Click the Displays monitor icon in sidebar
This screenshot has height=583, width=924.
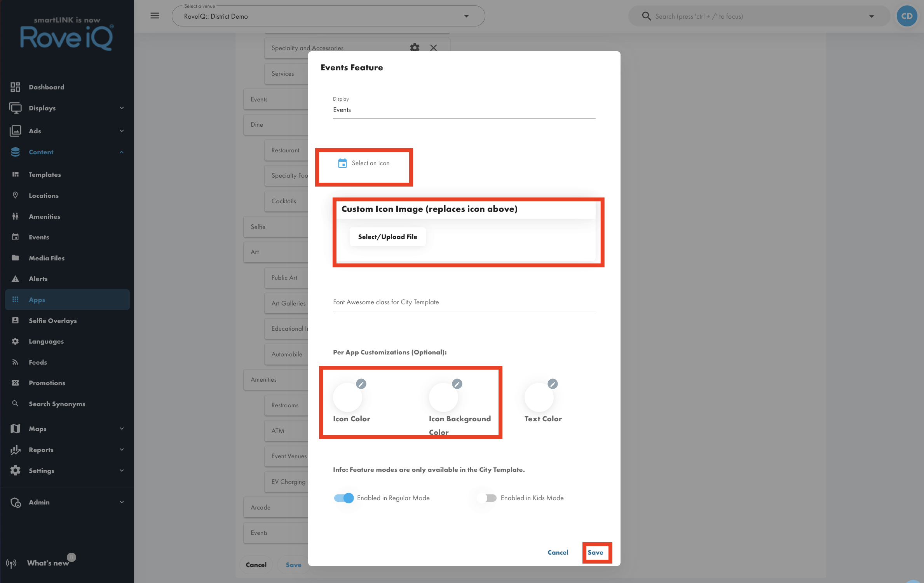click(x=15, y=108)
